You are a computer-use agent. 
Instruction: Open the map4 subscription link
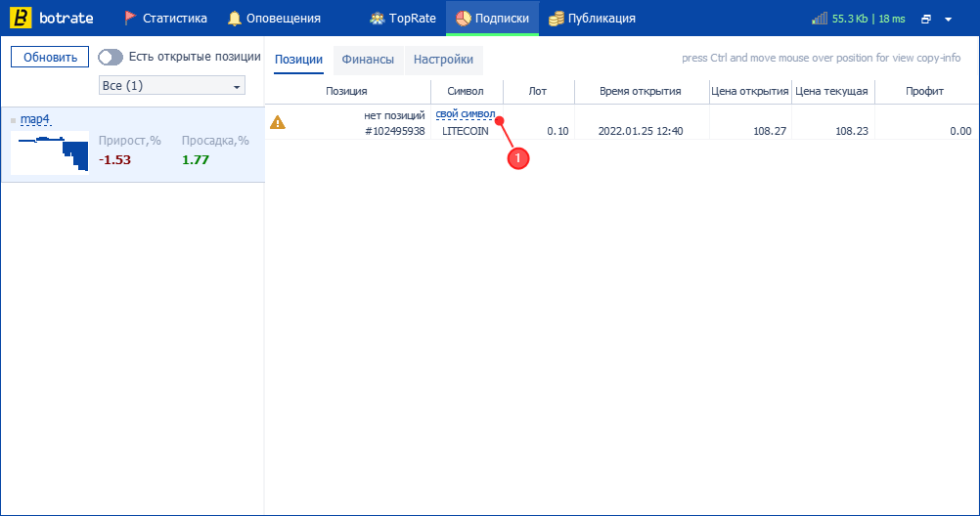pos(35,118)
